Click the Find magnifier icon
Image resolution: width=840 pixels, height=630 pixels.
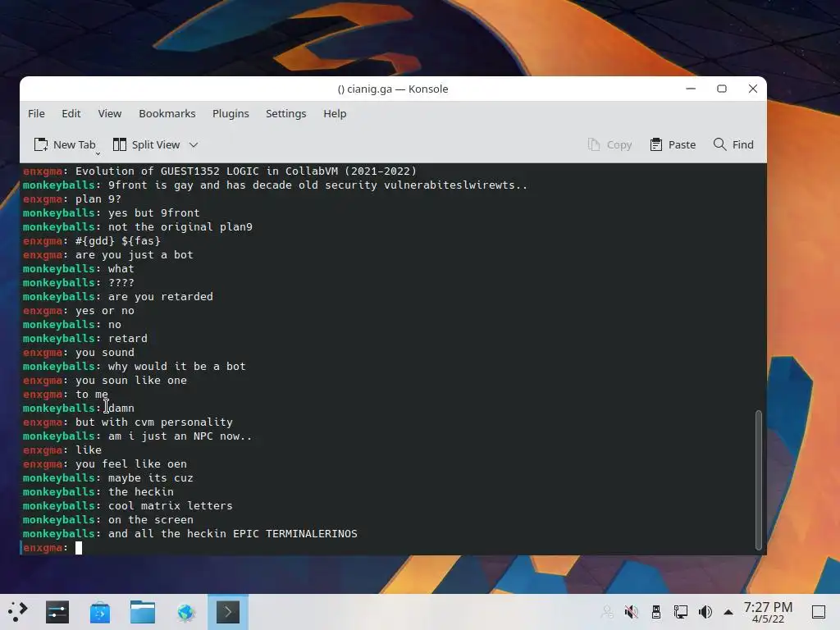[719, 144]
